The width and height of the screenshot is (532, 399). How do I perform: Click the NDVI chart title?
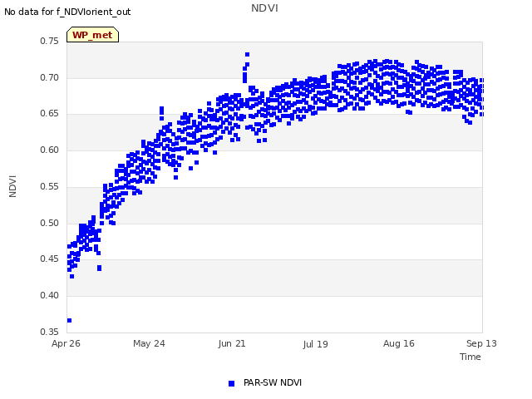(x=264, y=7)
